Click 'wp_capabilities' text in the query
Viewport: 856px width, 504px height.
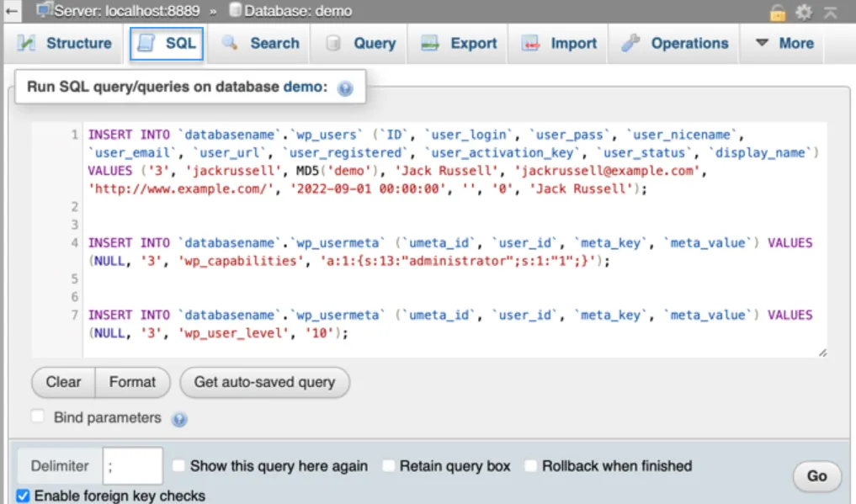point(240,261)
